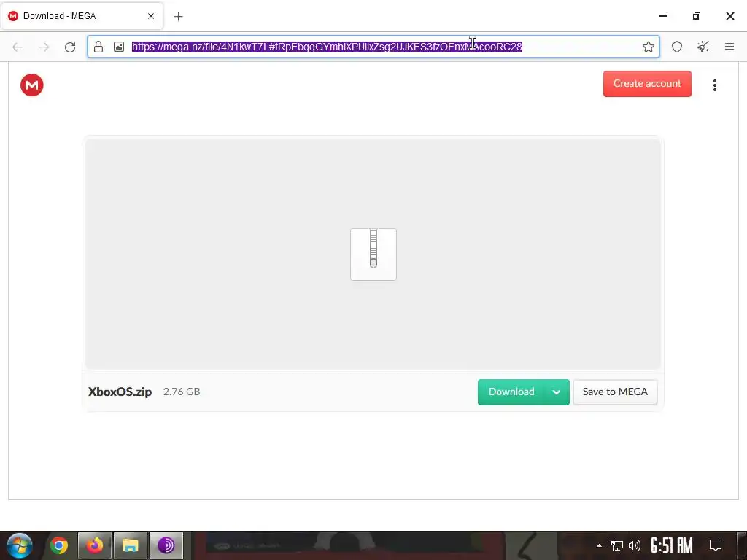The width and height of the screenshot is (747, 560).
Task: Restore down the browser window
Action: click(697, 16)
